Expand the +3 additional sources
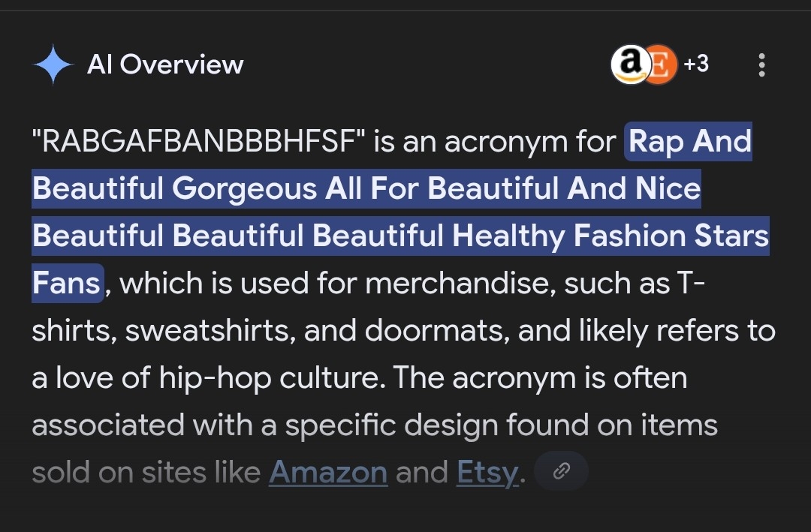This screenshot has width=811, height=532. pos(696,65)
